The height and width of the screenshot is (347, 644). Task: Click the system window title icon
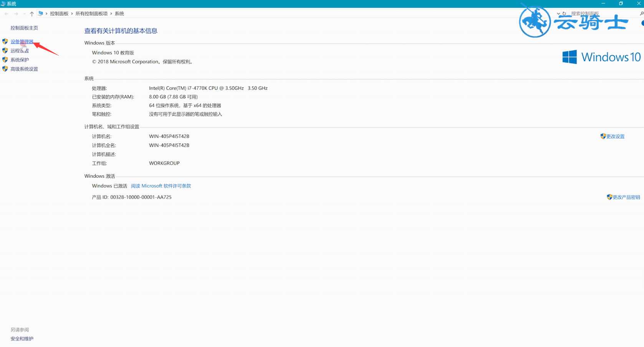tap(3, 3)
